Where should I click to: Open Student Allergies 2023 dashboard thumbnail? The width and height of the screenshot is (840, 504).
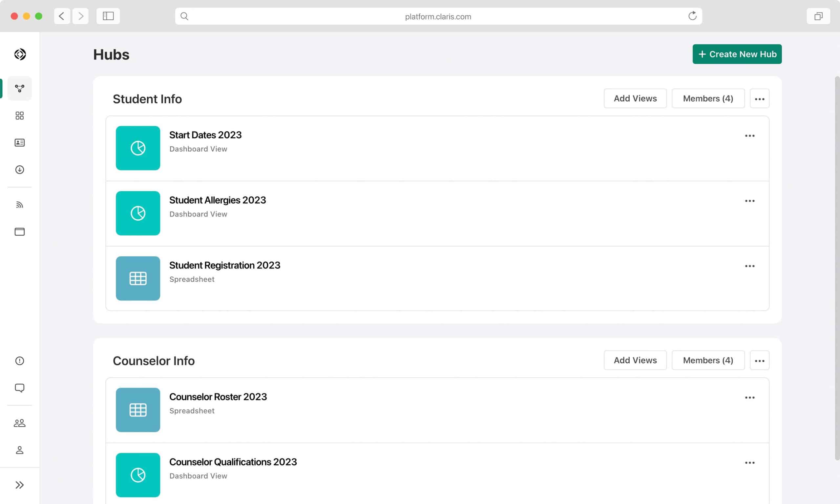tap(138, 213)
